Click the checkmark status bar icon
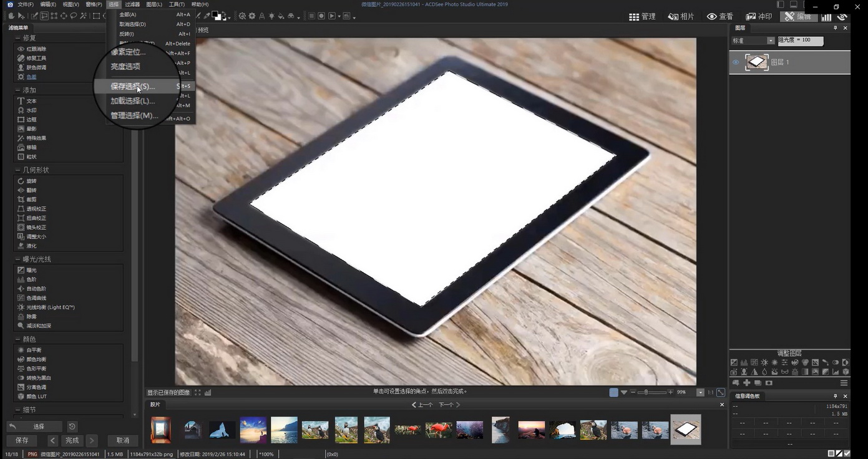Viewport: 868px width, 459px height. [847, 453]
